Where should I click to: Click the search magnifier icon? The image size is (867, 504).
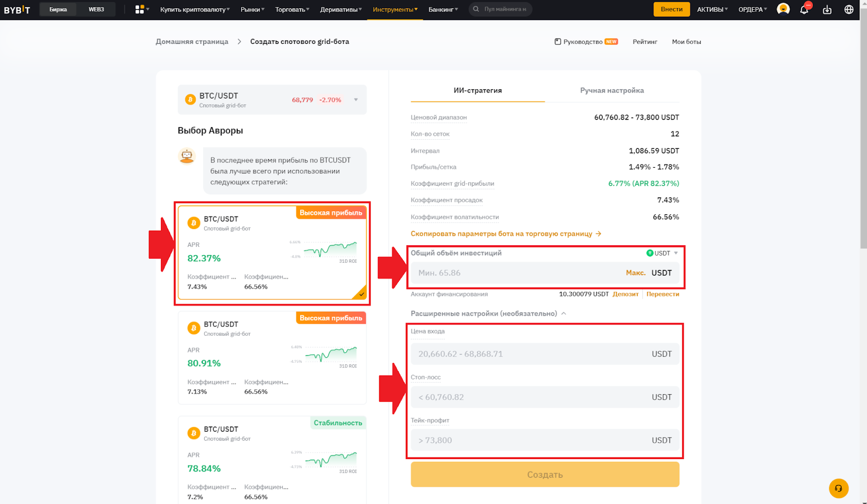(x=476, y=9)
